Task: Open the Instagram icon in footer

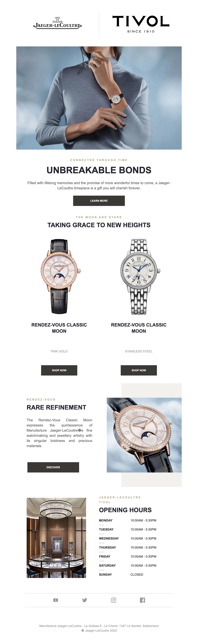Action: click(x=113, y=600)
